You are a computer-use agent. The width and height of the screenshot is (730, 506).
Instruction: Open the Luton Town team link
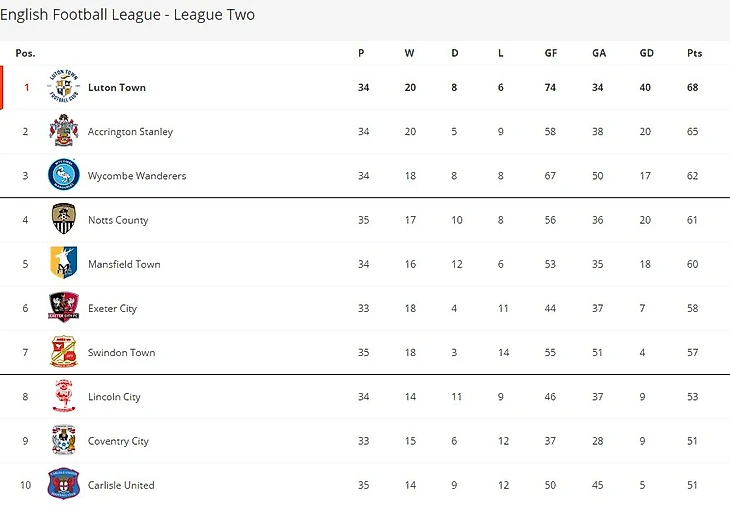pyautogui.click(x=117, y=88)
